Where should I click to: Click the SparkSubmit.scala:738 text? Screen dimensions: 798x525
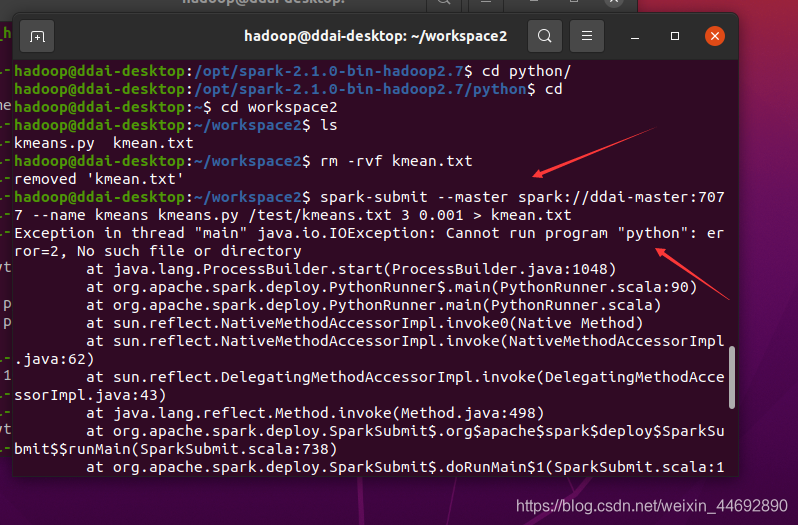click(x=238, y=449)
